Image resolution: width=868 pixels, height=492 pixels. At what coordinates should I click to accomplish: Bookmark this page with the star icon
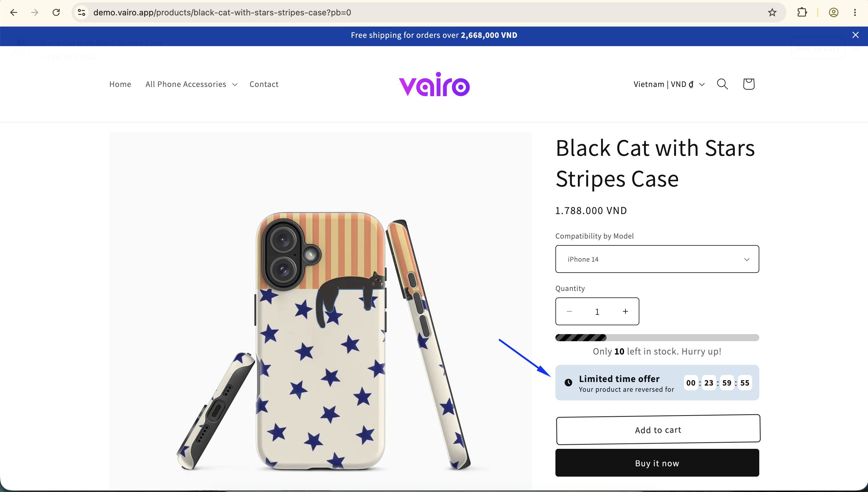pos(772,12)
